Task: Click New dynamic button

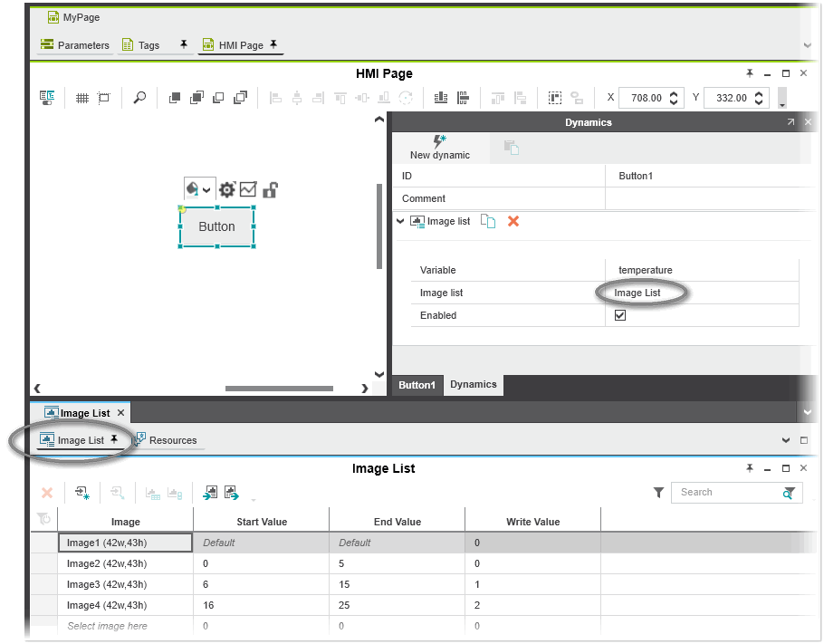Action: pyautogui.click(x=440, y=147)
